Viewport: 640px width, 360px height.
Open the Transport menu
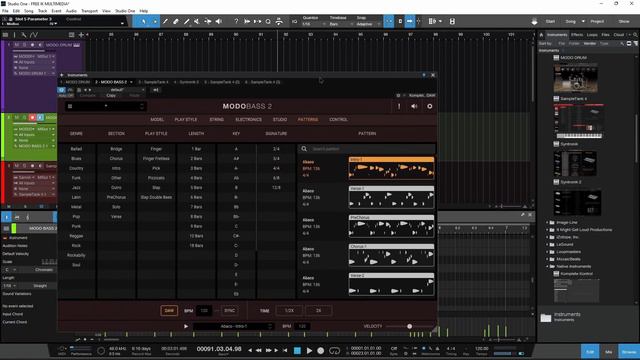click(x=89, y=11)
